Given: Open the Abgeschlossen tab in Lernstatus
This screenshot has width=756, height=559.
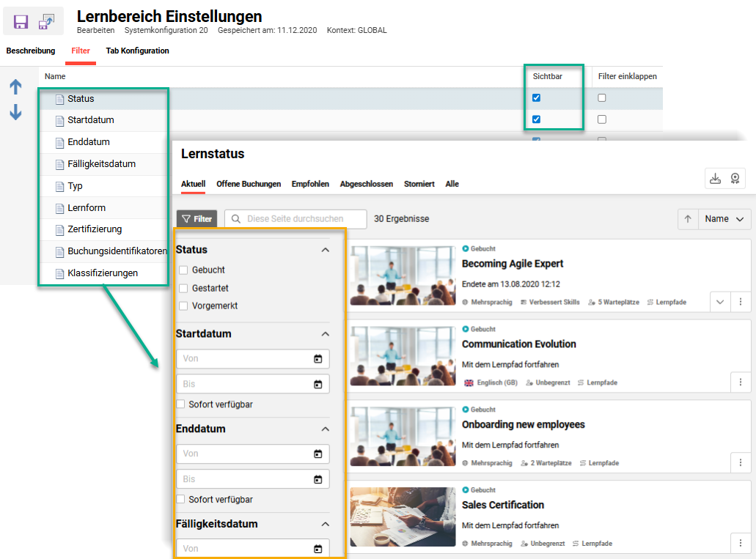Looking at the screenshot, I should (367, 184).
